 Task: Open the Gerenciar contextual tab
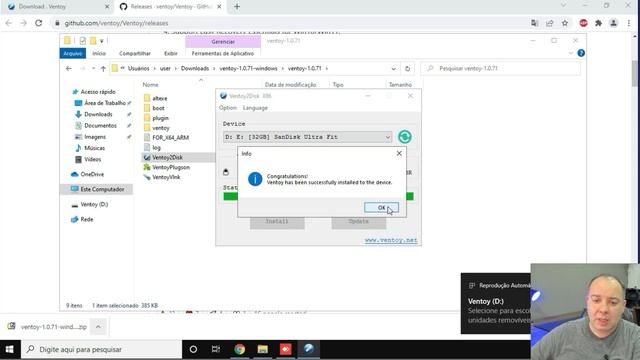[x=223, y=42]
